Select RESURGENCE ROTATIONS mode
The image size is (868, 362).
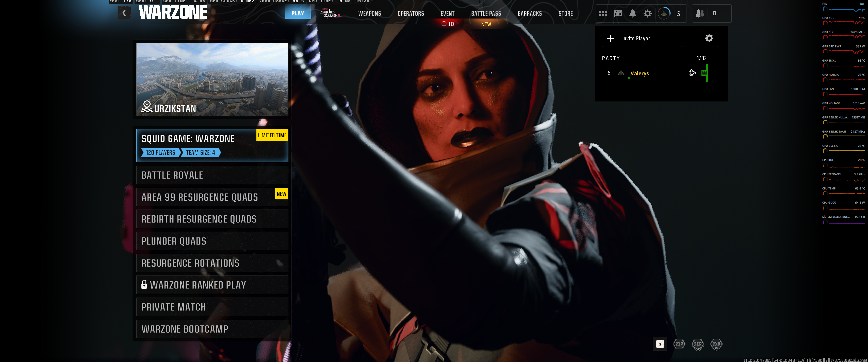(212, 263)
